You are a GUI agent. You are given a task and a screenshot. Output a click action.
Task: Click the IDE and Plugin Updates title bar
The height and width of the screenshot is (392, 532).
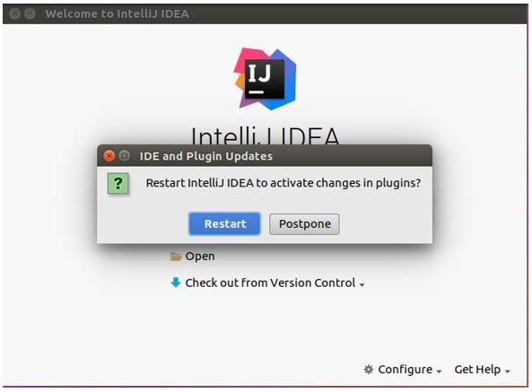click(265, 156)
